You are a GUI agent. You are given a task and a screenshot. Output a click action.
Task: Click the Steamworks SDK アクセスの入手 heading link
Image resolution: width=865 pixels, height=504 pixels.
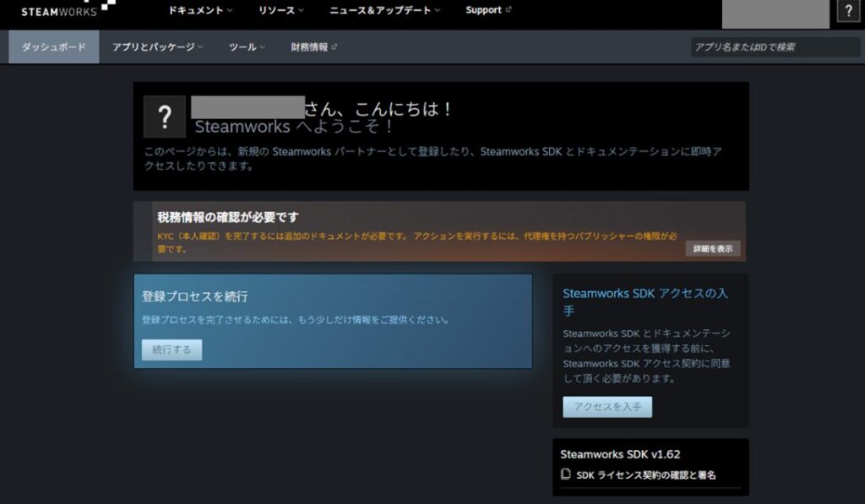click(645, 301)
